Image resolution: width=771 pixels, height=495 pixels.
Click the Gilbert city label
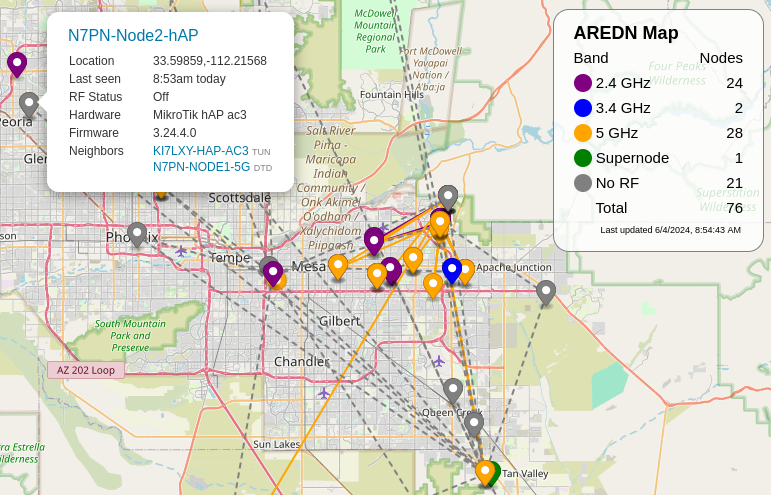click(340, 321)
